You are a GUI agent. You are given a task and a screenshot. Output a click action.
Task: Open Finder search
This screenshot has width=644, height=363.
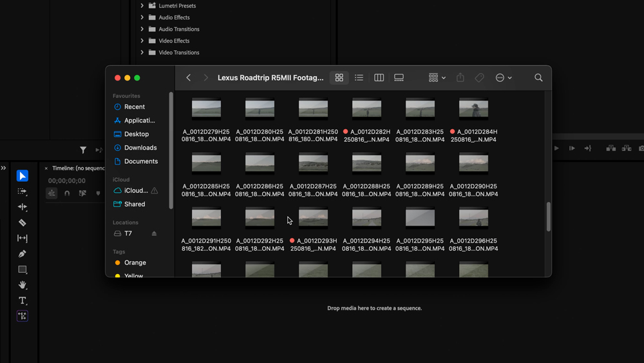pyautogui.click(x=538, y=78)
